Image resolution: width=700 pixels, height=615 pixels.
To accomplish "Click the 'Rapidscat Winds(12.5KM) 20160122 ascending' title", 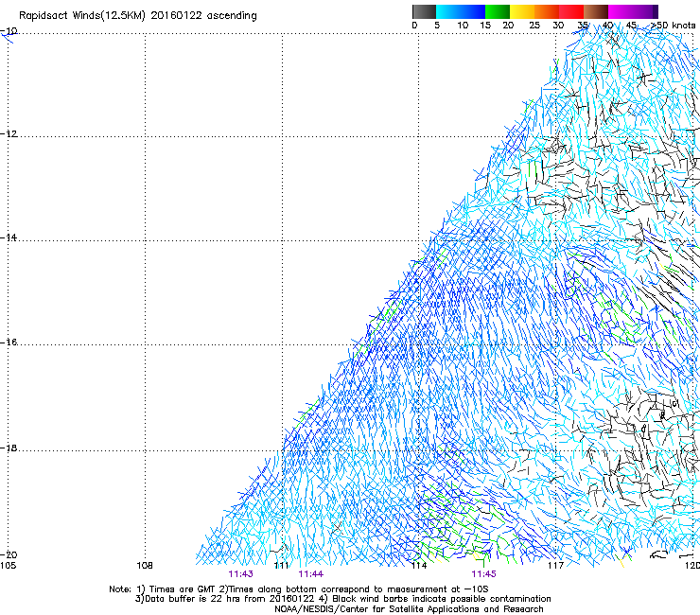I will [x=138, y=16].
